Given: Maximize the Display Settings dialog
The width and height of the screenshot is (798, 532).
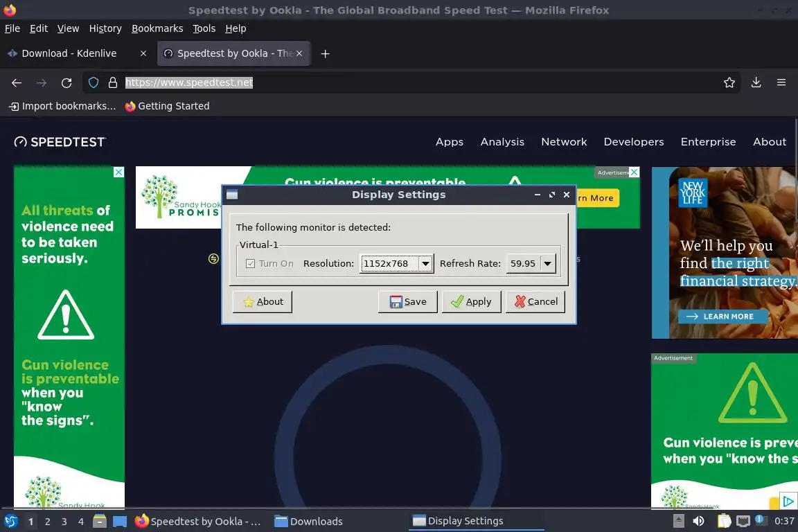Looking at the screenshot, I should (x=552, y=195).
